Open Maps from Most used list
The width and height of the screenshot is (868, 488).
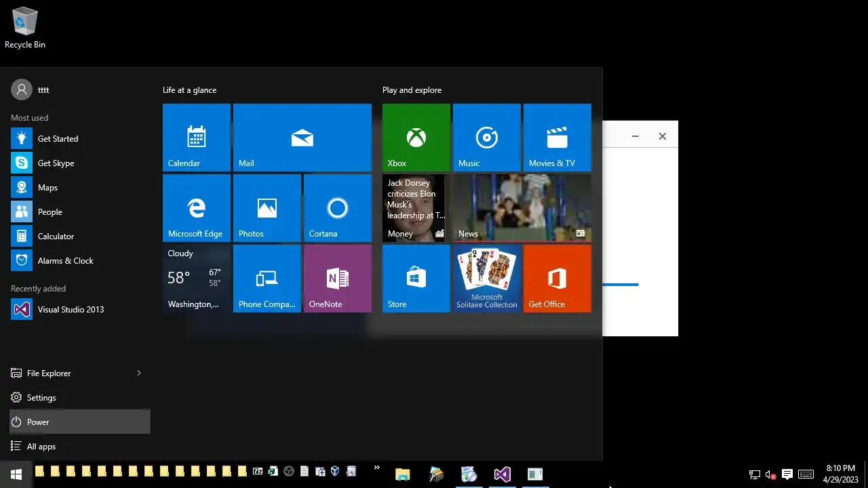80,188
